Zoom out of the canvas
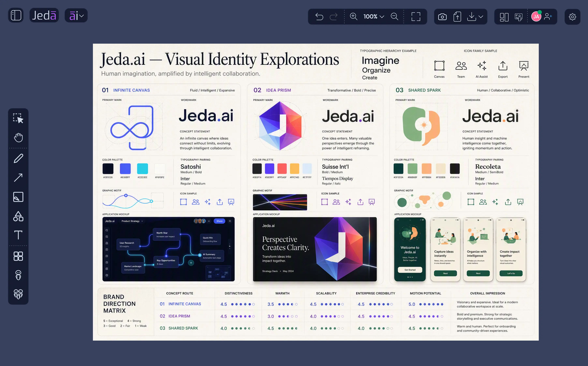 coord(395,17)
